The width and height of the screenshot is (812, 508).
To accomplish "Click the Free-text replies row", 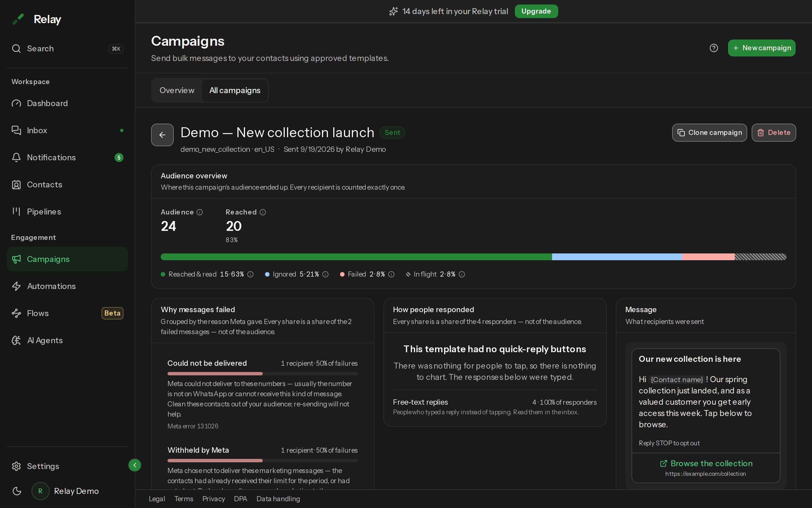I will click(x=495, y=407).
